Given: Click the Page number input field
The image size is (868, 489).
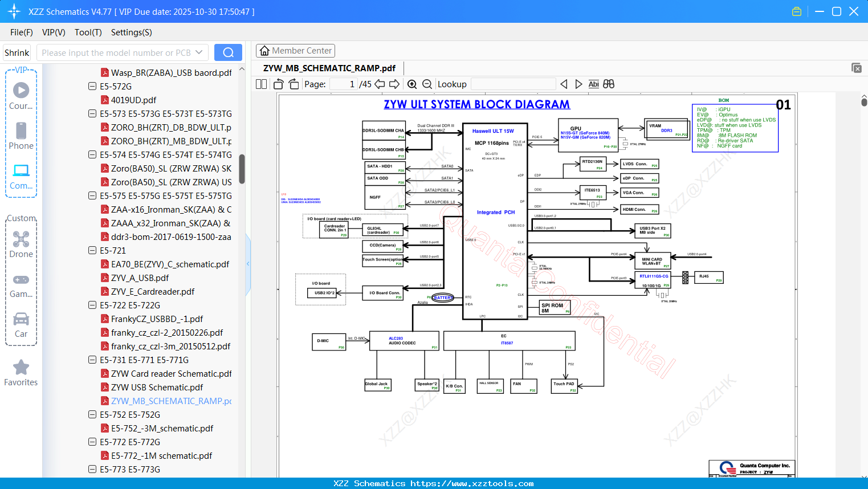Looking at the screenshot, I should tap(344, 84).
